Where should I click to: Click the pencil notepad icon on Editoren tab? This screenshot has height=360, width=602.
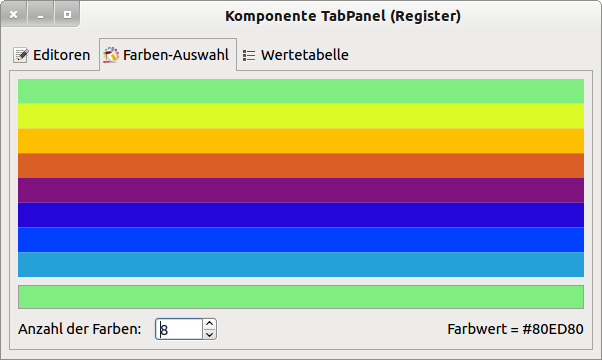point(21,55)
